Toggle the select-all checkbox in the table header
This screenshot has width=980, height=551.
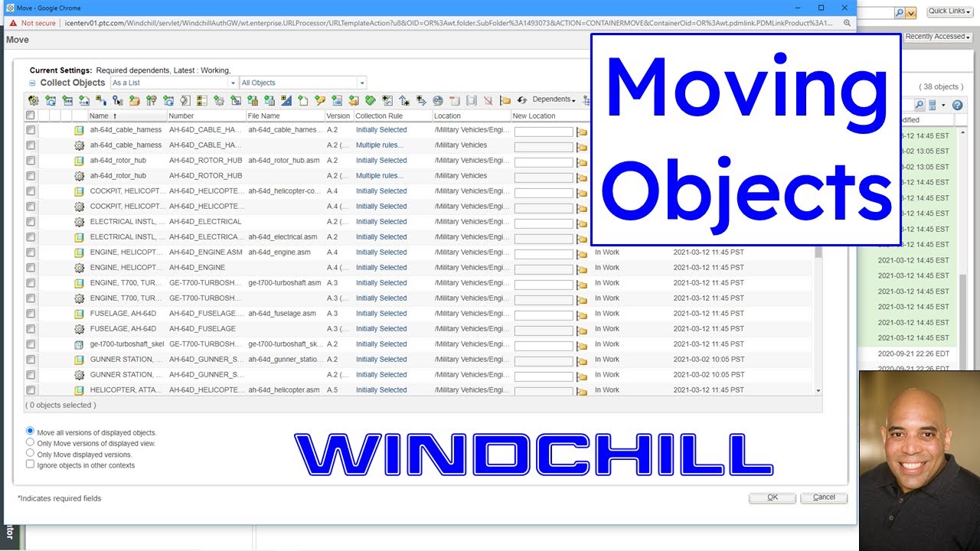[31, 116]
